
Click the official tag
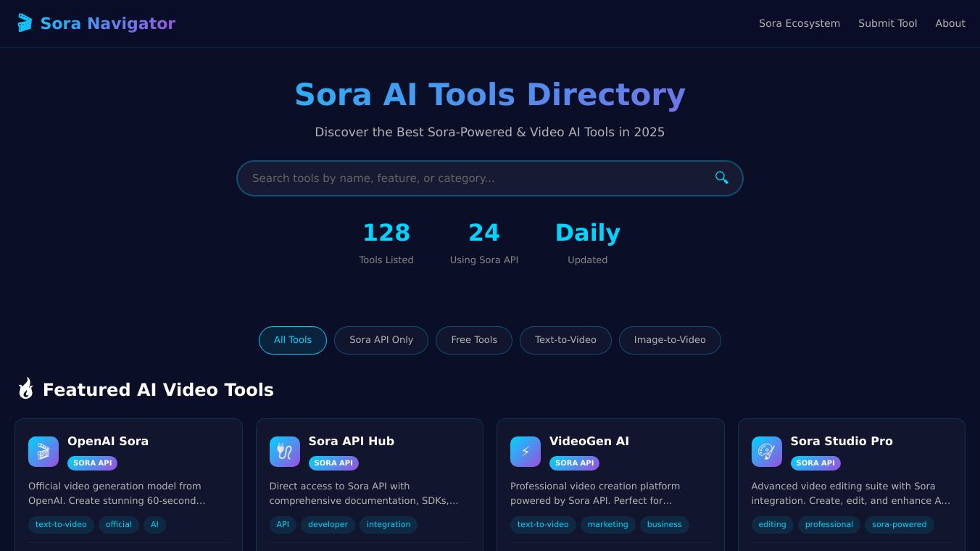(119, 525)
